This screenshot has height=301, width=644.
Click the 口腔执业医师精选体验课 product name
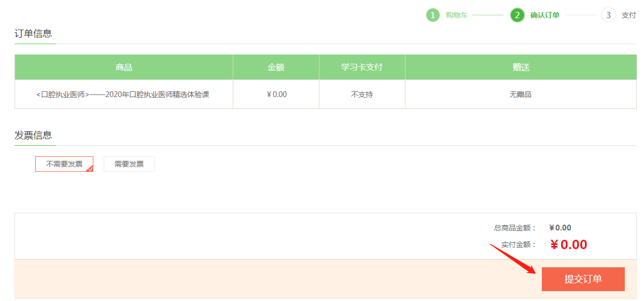[123, 94]
